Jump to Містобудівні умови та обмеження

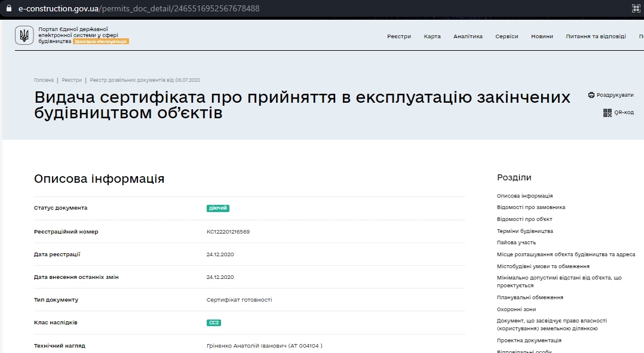click(543, 266)
